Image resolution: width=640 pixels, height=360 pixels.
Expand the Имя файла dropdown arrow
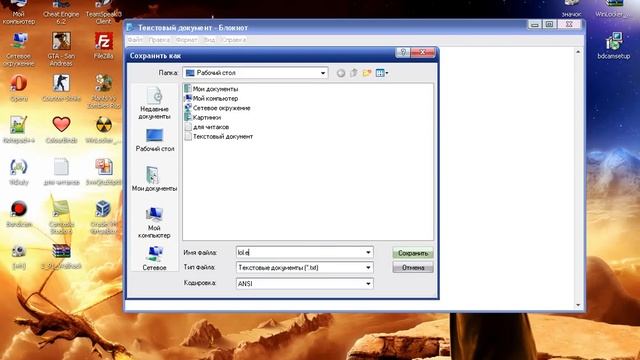368,252
